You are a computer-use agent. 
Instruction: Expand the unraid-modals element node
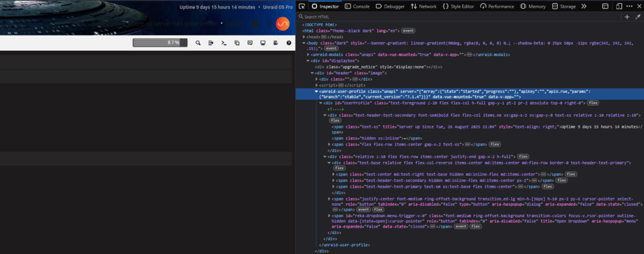click(308, 54)
